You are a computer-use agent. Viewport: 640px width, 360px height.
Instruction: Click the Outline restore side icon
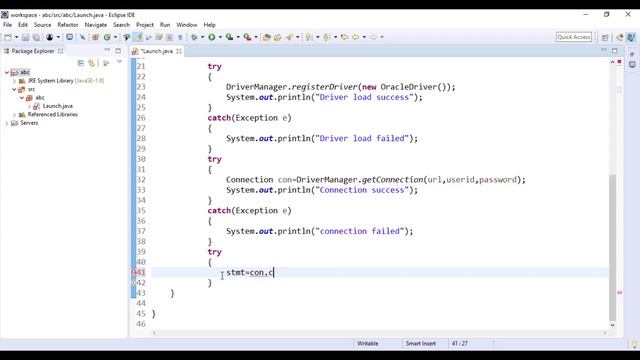(x=632, y=54)
